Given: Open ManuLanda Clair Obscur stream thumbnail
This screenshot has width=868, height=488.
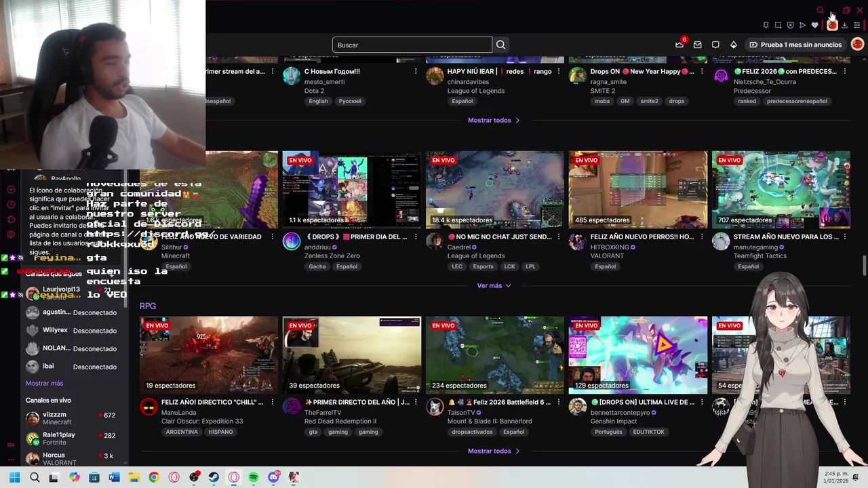Looking at the screenshot, I should [x=209, y=355].
